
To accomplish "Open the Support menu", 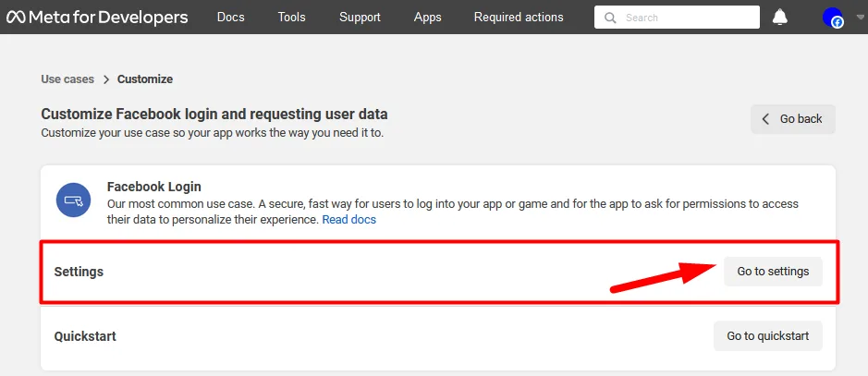I will coord(360,18).
